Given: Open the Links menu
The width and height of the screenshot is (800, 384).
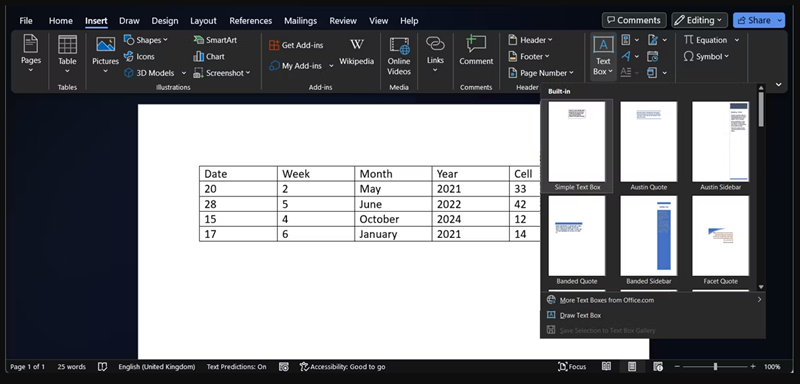Looking at the screenshot, I should (435, 54).
